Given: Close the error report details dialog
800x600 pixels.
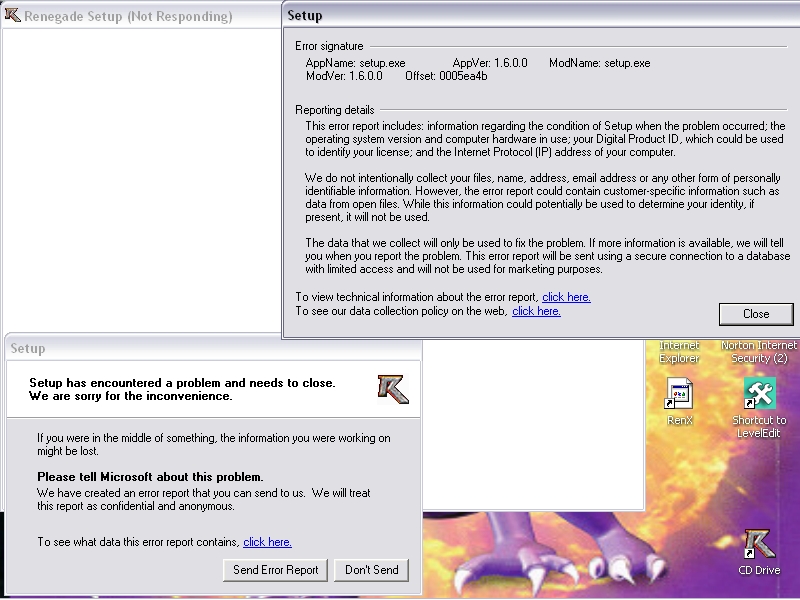Looking at the screenshot, I should click(755, 314).
